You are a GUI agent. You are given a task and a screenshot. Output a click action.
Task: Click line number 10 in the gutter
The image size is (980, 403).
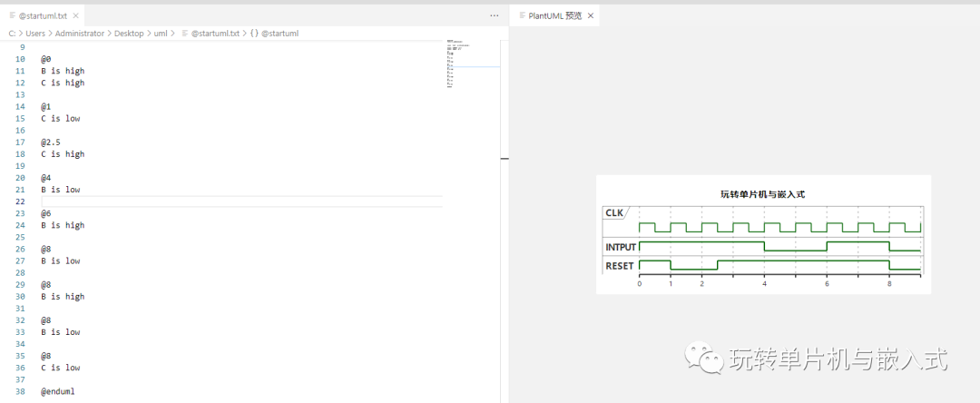tap(21, 59)
